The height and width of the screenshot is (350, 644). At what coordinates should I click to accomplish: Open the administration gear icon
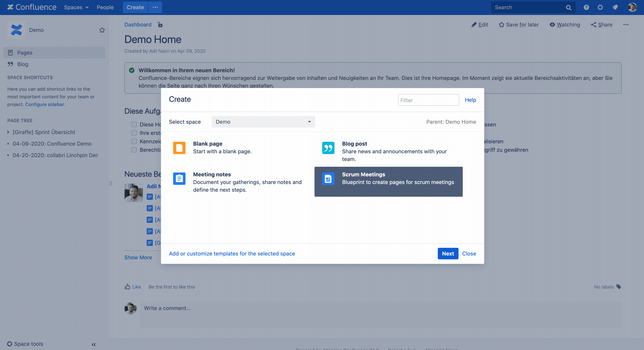coord(600,7)
